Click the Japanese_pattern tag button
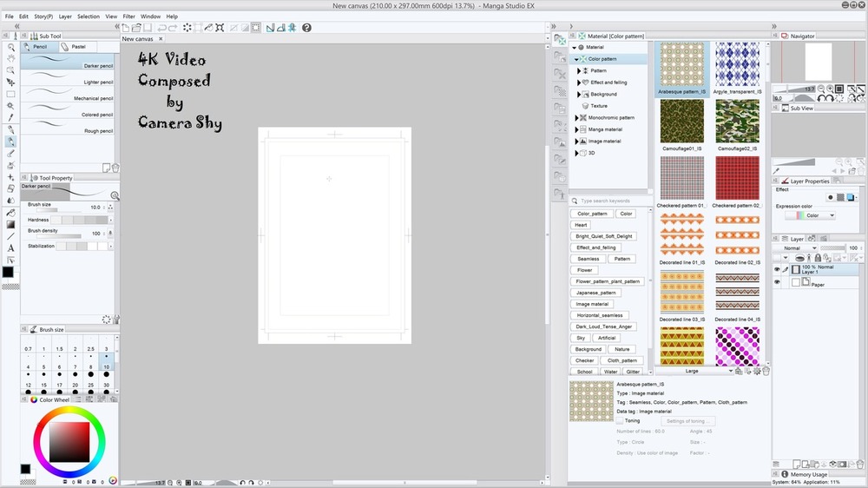 pyautogui.click(x=596, y=293)
